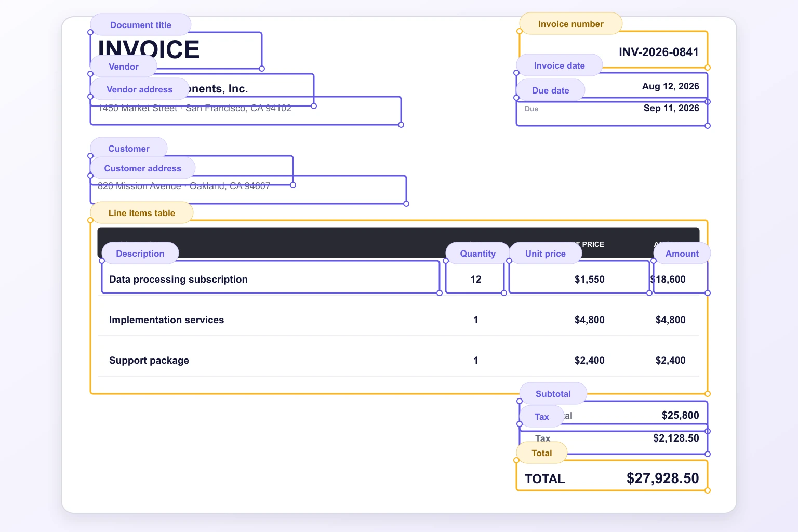Click unit price in Implementation services row
The width and height of the screenshot is (798, 532).
point(590,320)
